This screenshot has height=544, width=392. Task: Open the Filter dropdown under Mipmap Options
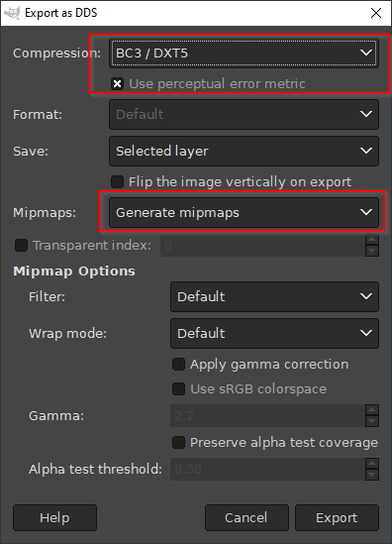tap(274, 296)
